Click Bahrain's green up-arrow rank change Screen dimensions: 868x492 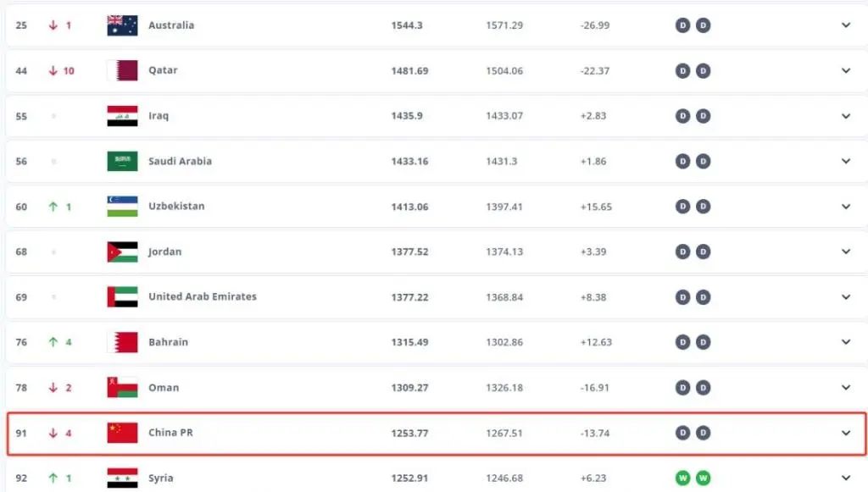[53, 342]
